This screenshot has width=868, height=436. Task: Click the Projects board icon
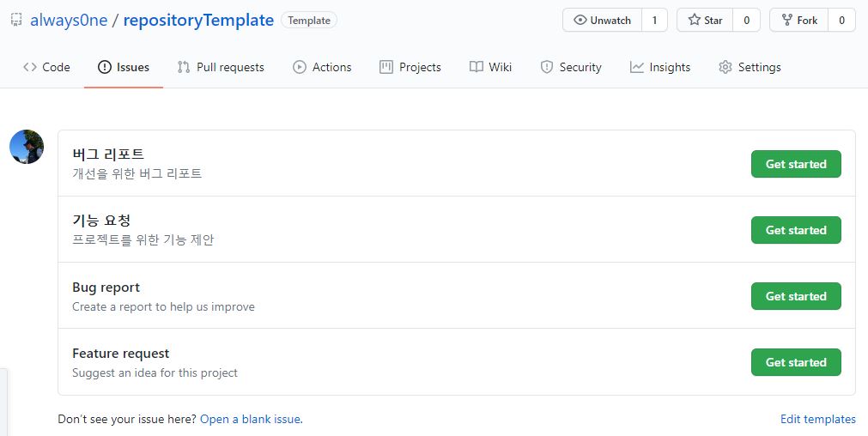point(385,67)
